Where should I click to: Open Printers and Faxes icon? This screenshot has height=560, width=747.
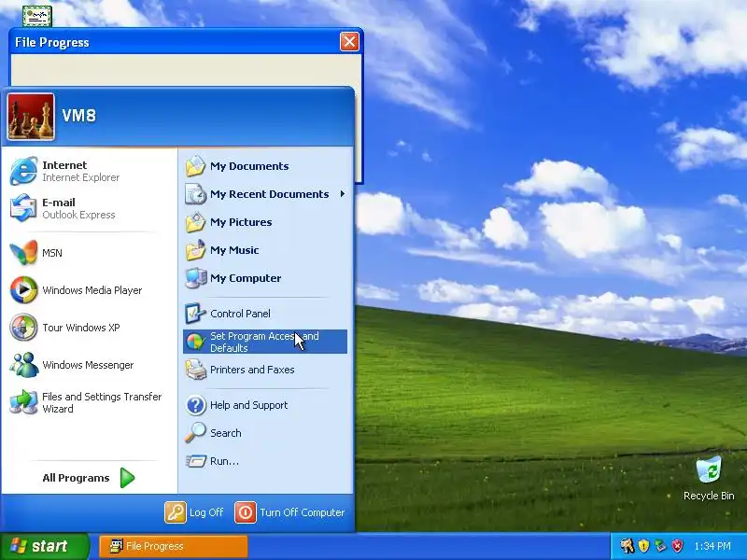click(195, 370)
